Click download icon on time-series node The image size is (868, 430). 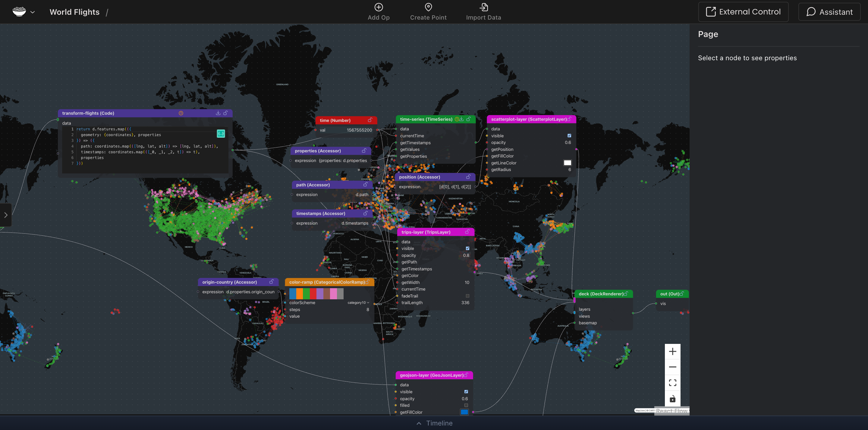462,119
